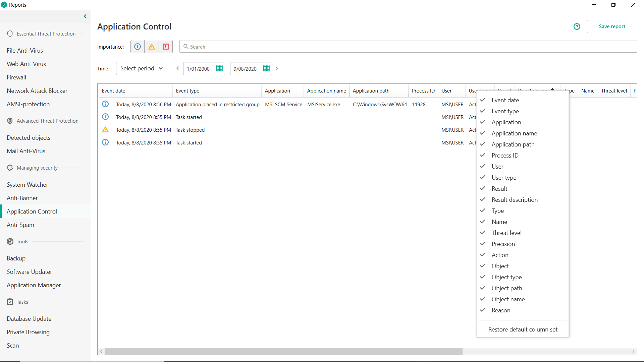Click the Tasks section icon

pyautogui.click(x=10, y=302)
